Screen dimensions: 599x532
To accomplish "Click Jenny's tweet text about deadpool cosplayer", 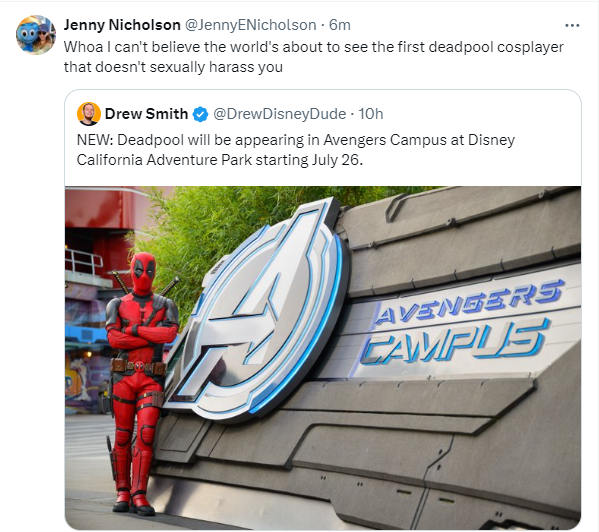I will tap(313, 57).
